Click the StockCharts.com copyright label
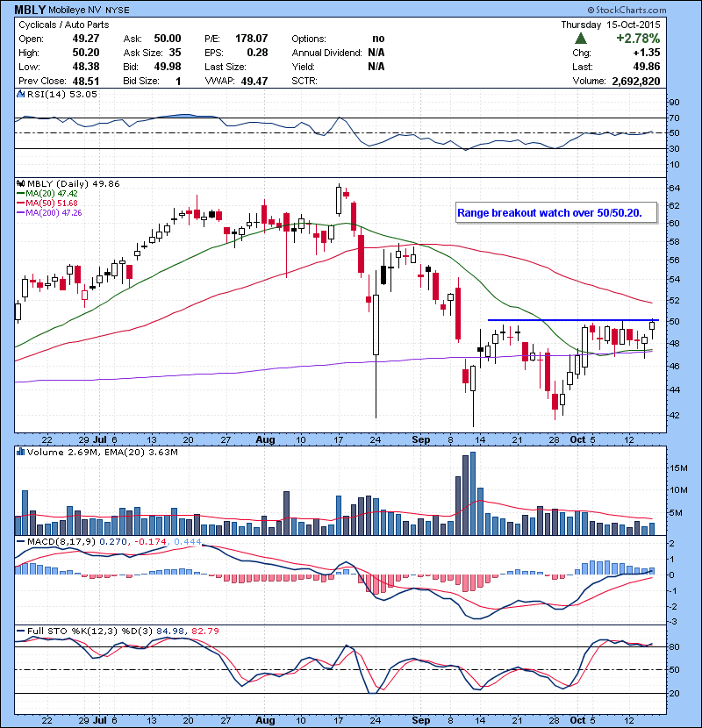702x728 pixels. click(x=627, y=10)
